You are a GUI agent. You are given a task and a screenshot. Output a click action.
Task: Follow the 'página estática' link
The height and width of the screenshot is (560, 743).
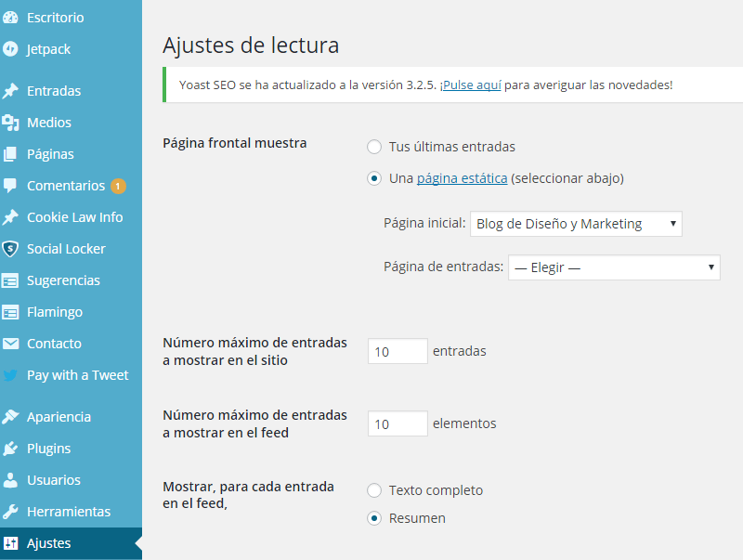462,178
